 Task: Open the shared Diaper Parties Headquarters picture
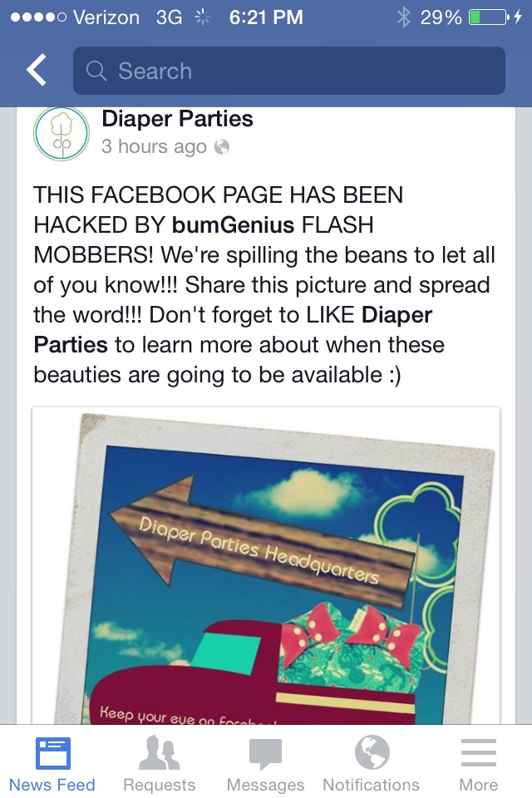click(266, 565)
